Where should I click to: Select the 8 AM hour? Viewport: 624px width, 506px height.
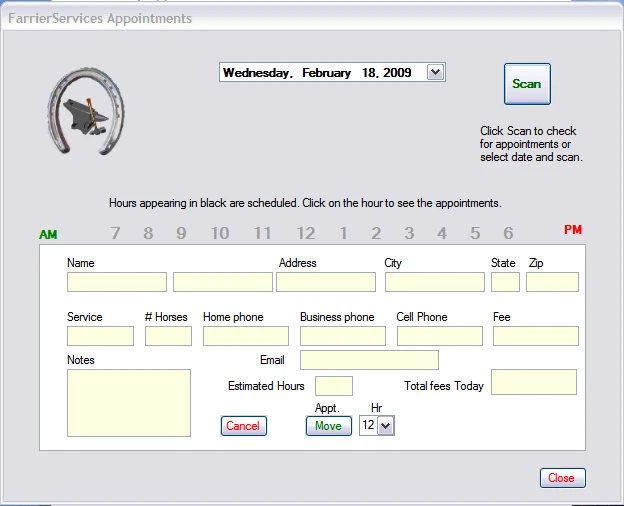pyautogui.click(x=148, y=233)
